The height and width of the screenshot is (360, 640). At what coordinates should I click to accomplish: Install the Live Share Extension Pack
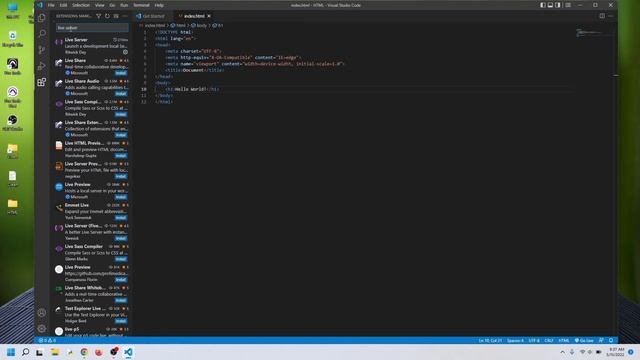(x=121, y=135)
